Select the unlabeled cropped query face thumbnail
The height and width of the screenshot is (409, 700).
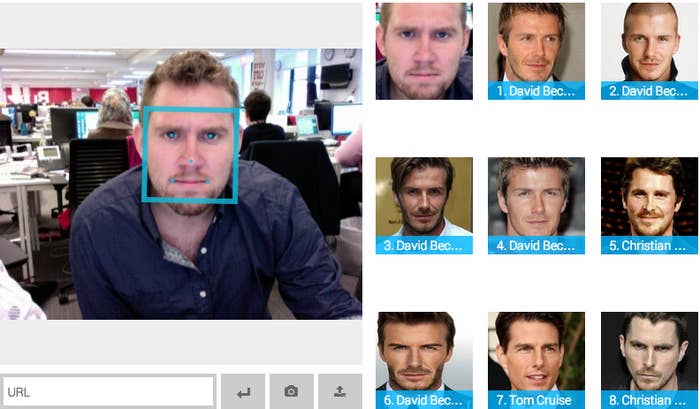(x=424, y=51)
